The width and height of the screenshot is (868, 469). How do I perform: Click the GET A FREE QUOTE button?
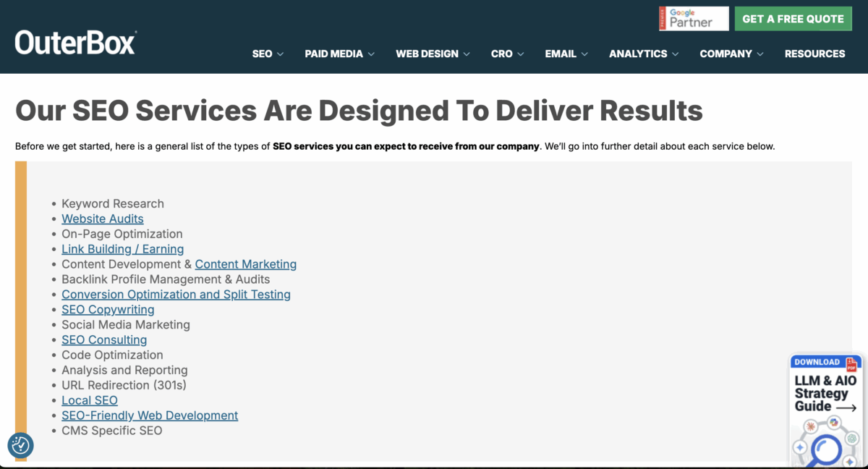793,19
